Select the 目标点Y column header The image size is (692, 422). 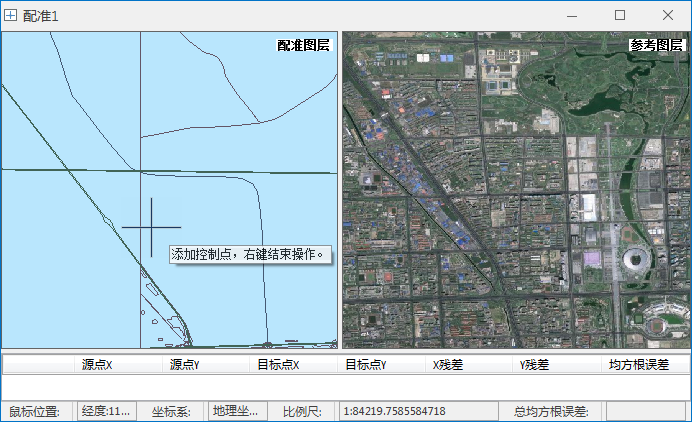click(x=366, y=365)
